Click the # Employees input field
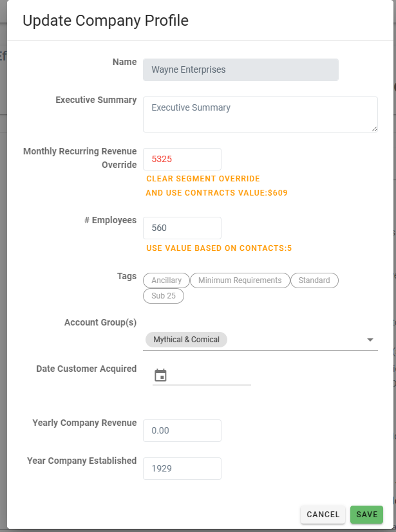Screen dimensions: 396x532 point(182,228)
